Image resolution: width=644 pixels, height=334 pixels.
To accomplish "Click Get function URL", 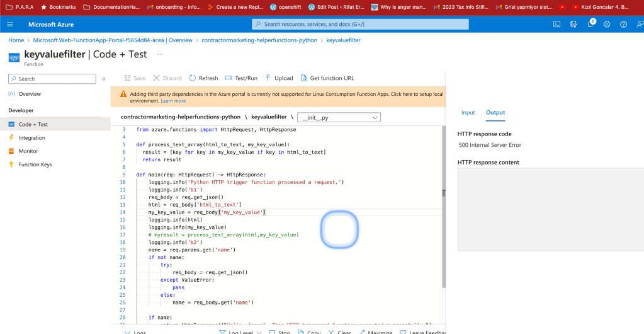I will coord(327,78).
